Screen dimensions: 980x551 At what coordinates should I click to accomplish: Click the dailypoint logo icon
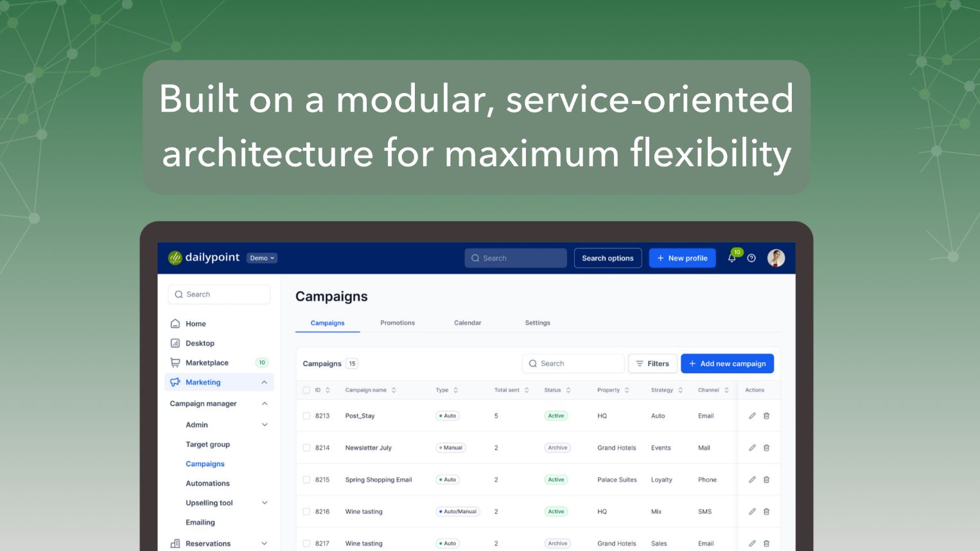[175, 258]
